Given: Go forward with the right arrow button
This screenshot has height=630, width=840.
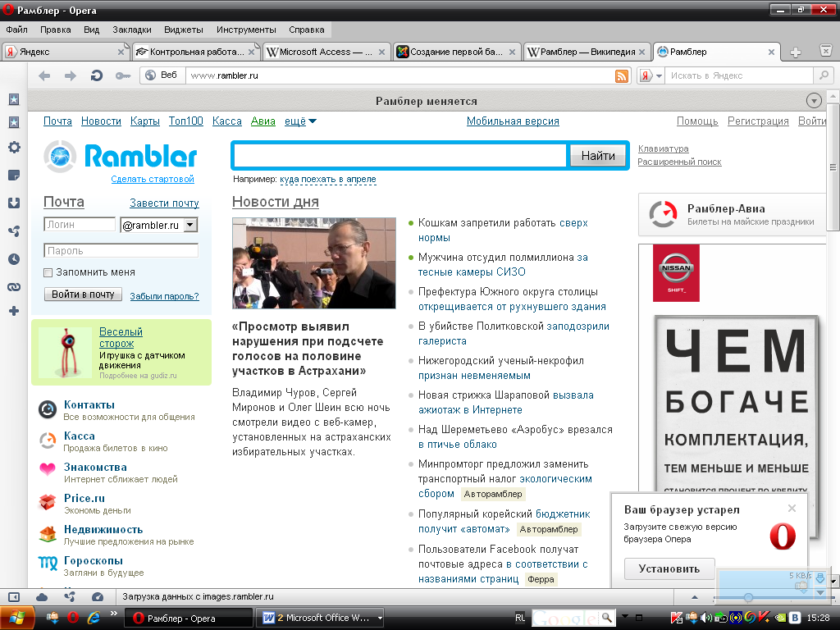Looking at the screenshot, I should [x=71, y=75].
